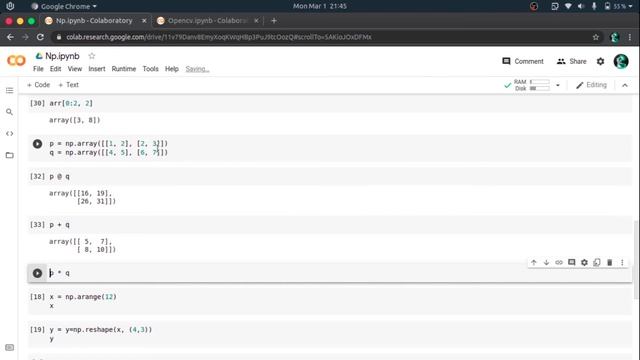Add a new Text cell
Screen dimensions: 640x360
(68, 85)
